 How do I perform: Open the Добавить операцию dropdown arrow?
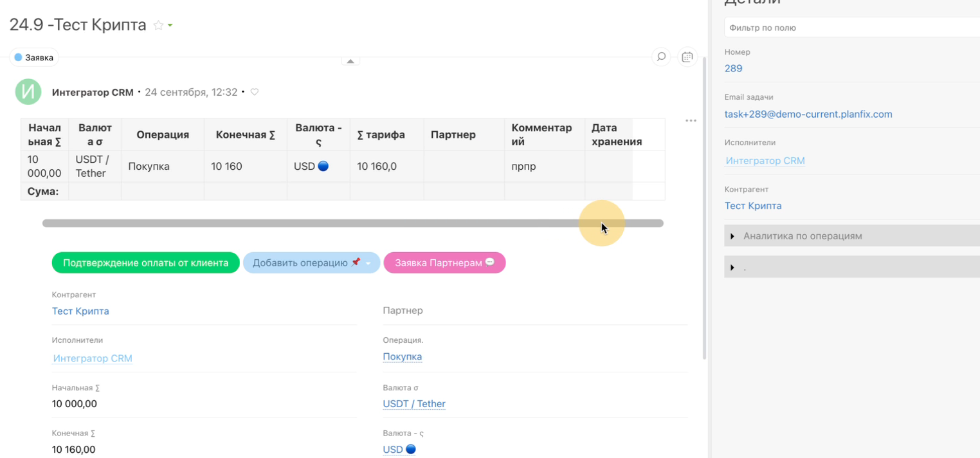[x=368, y=263]
